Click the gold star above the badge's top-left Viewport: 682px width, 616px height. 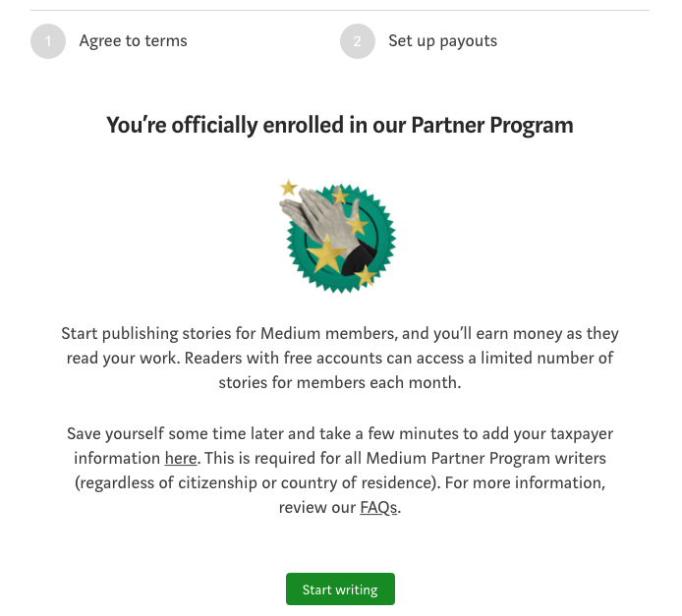click(288, 187)
